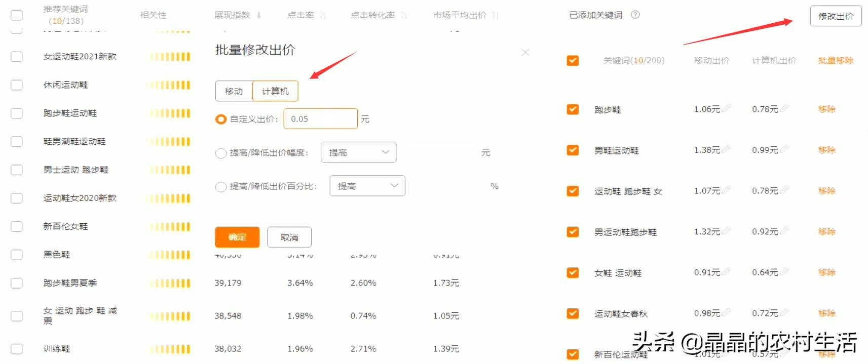Image resolution: width=868 pixels, height=364 pixels.
Task: Edit mobile bid pencil for 运动鞋女春秋
Action: pyautogui.click(x=726, y=312)
